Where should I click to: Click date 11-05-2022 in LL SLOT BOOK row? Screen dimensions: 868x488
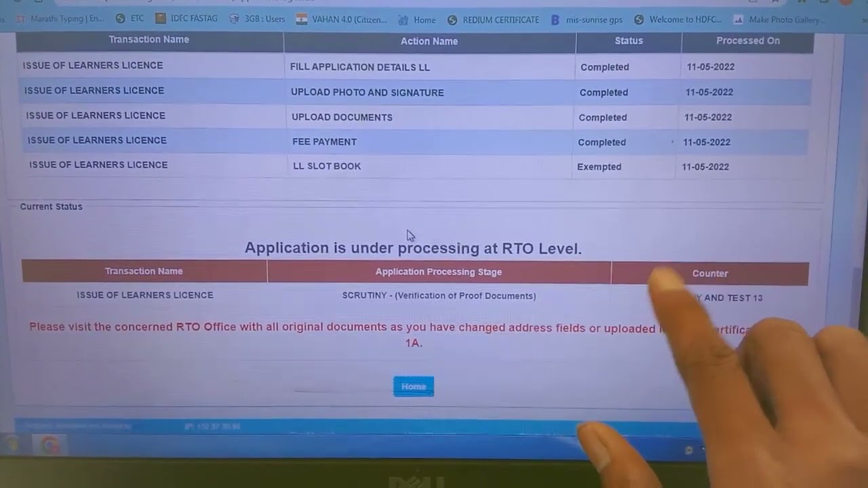pos(705,167)
